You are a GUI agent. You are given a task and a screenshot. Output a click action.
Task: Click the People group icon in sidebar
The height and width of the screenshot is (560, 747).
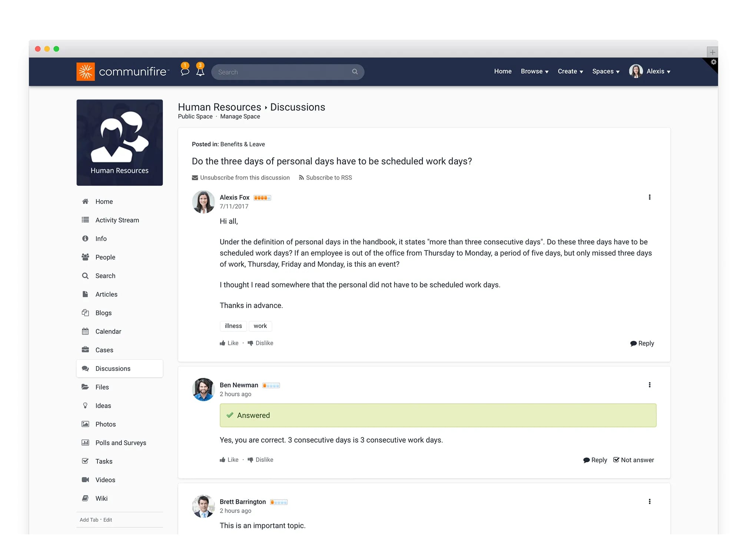[x=85, y=257]
